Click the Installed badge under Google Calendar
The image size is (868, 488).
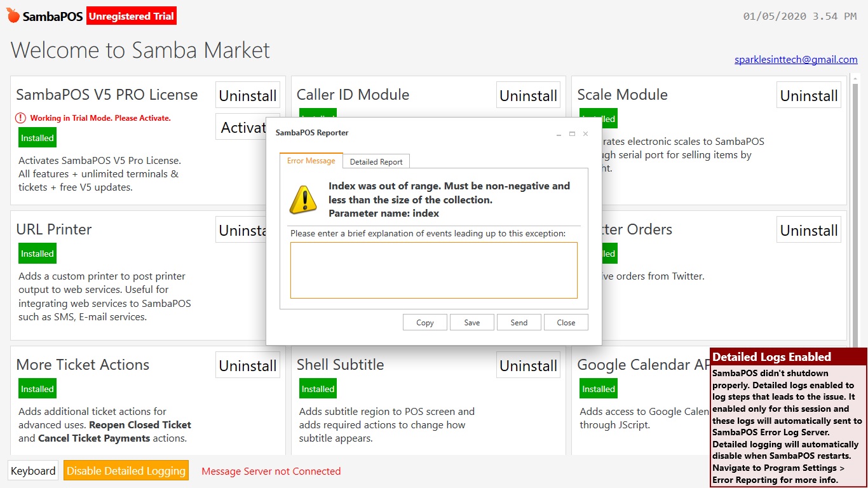click(x=599, y=389)
